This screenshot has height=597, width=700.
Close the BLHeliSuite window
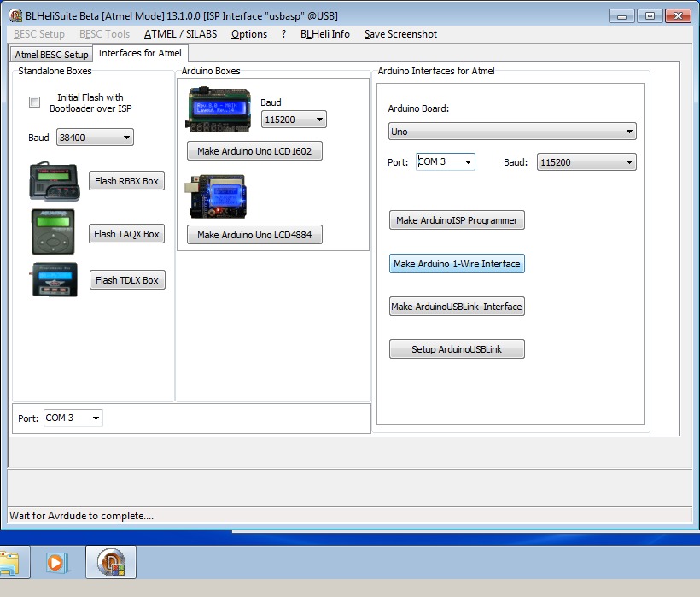[678, 16]
